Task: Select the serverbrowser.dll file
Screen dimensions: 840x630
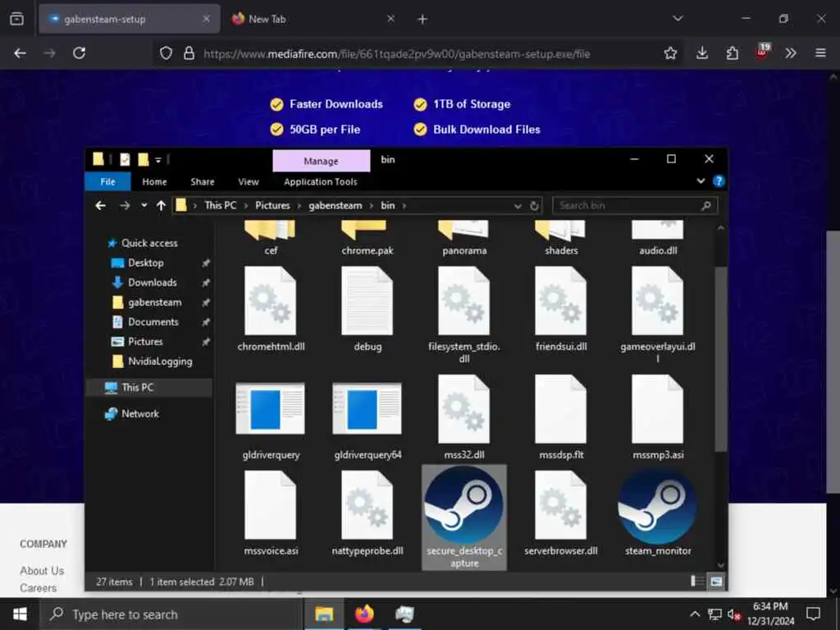Action: (561, 514)
